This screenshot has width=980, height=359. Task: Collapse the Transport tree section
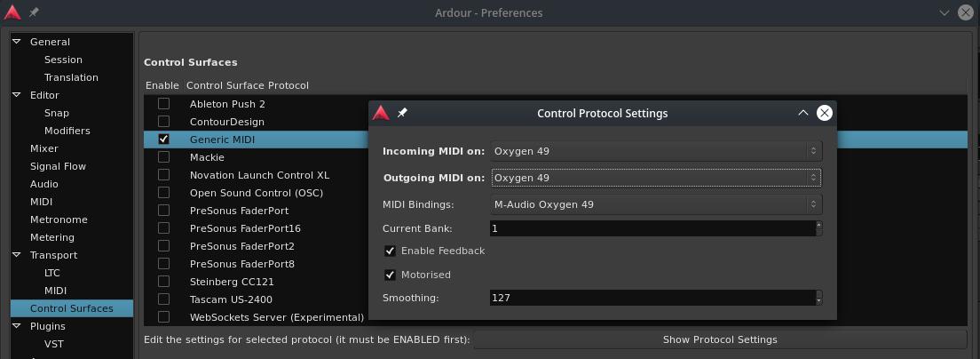pyautogui.click(x=17, y=255)
